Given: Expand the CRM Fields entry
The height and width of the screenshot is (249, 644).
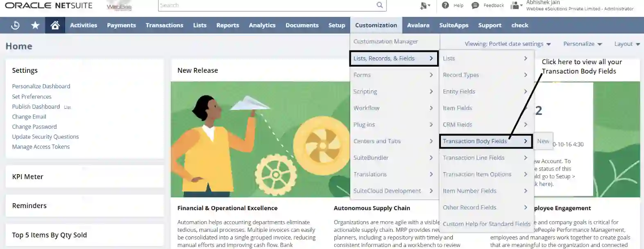Looking at the screenshot, I should (487, 125).
